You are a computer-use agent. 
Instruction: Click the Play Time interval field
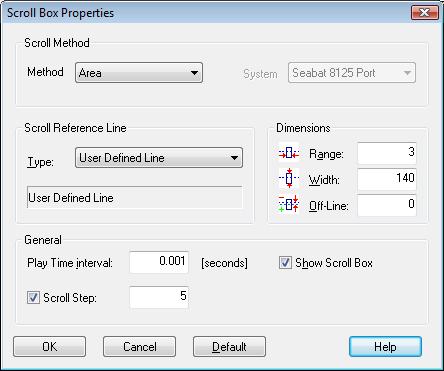point(159,262)
